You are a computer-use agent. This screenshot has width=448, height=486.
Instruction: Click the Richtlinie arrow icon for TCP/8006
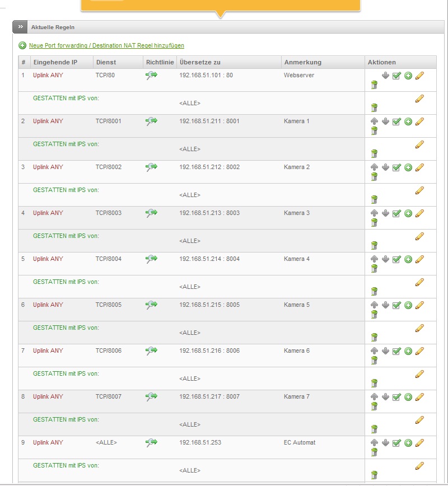(151, 351)
